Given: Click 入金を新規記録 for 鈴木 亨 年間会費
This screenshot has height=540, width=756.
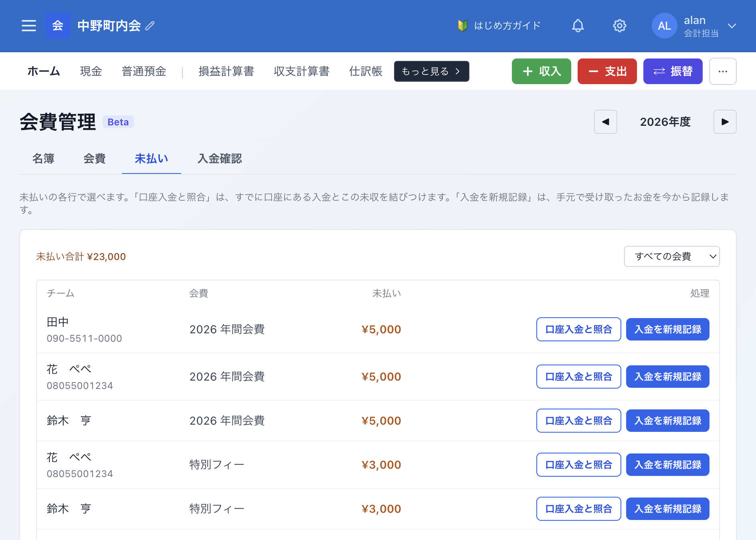Looking at the screenshot, I should coord(667,421).
